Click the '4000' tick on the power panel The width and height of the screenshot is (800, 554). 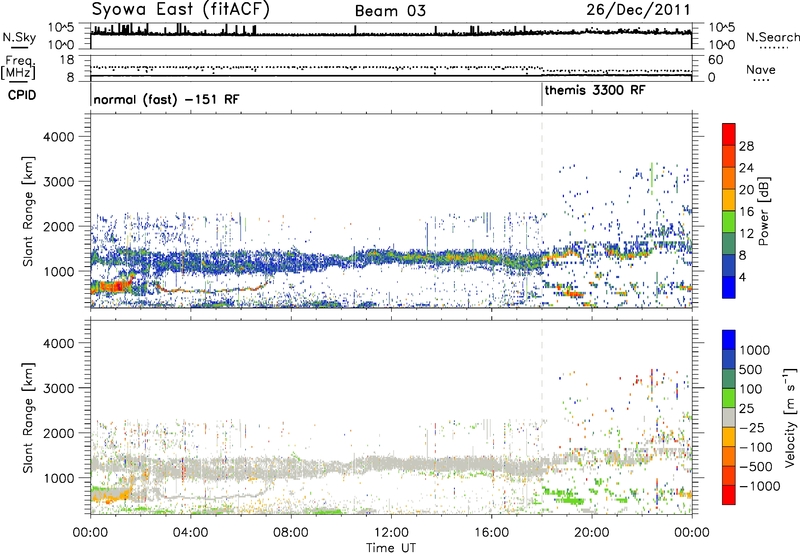click(x=58, y=137)
